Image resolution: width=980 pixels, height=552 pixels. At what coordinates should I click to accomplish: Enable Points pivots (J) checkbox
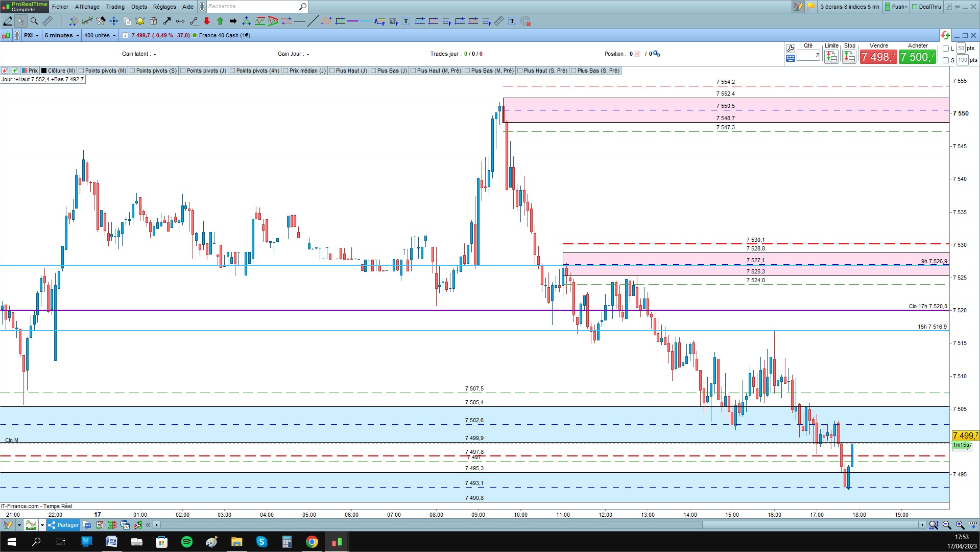coord(183,71)
